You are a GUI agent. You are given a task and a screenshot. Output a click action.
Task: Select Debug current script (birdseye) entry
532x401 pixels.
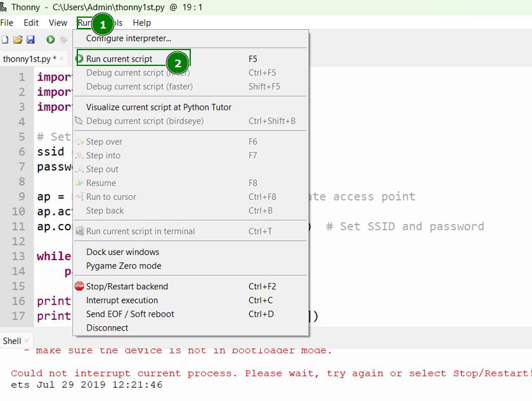click(x=191, y=121)
